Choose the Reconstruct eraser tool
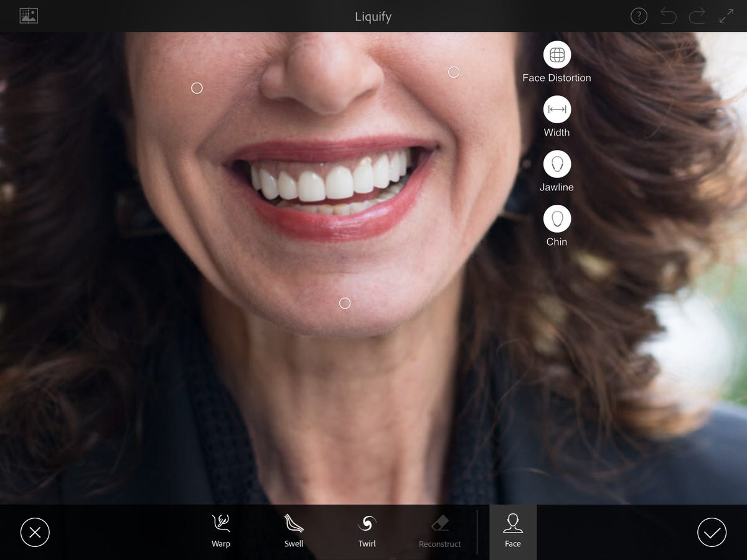This screenshot has height=560, width=747. (439, 530)
